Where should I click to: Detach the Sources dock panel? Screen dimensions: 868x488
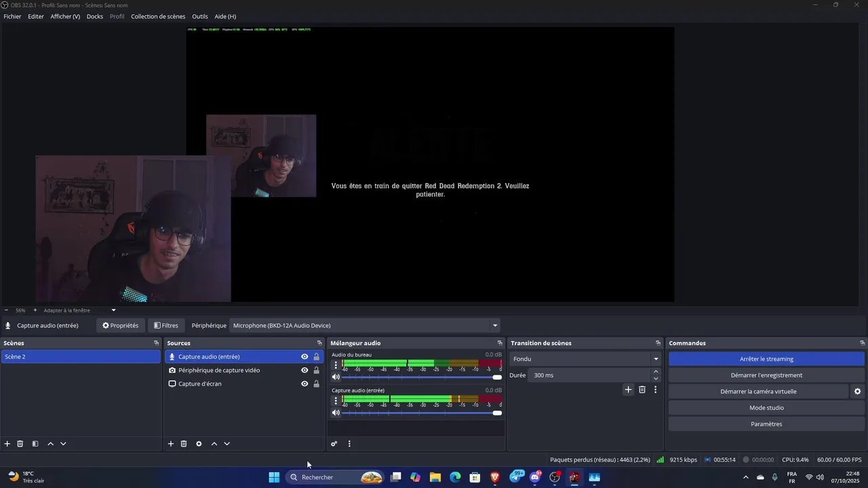[319, 343]
